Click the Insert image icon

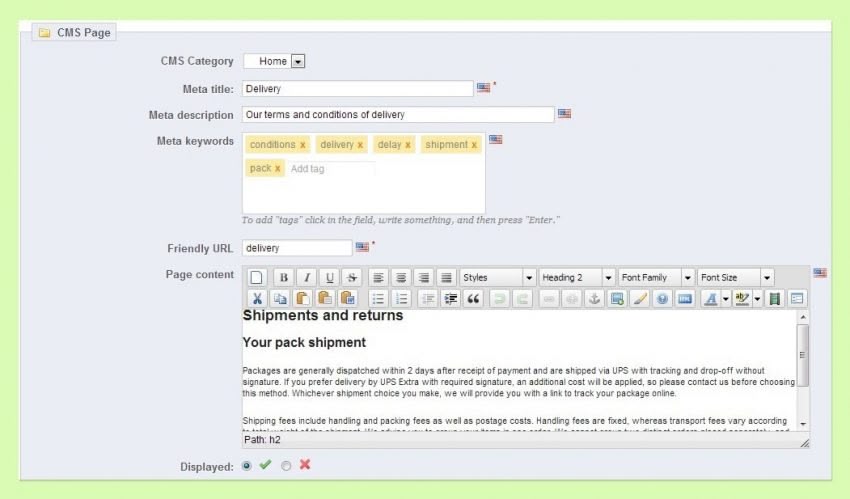coord(617,299)
